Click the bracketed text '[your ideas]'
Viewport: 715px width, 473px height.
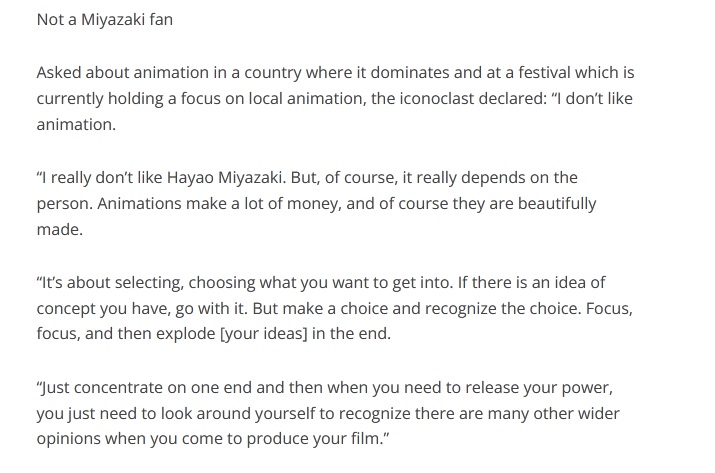[x=264, y=334]
